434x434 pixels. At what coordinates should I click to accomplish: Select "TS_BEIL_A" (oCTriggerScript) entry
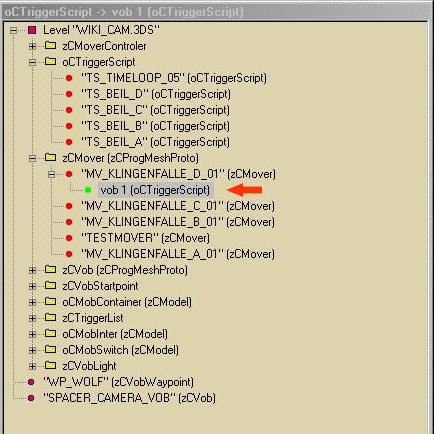[x=156, y=142]
